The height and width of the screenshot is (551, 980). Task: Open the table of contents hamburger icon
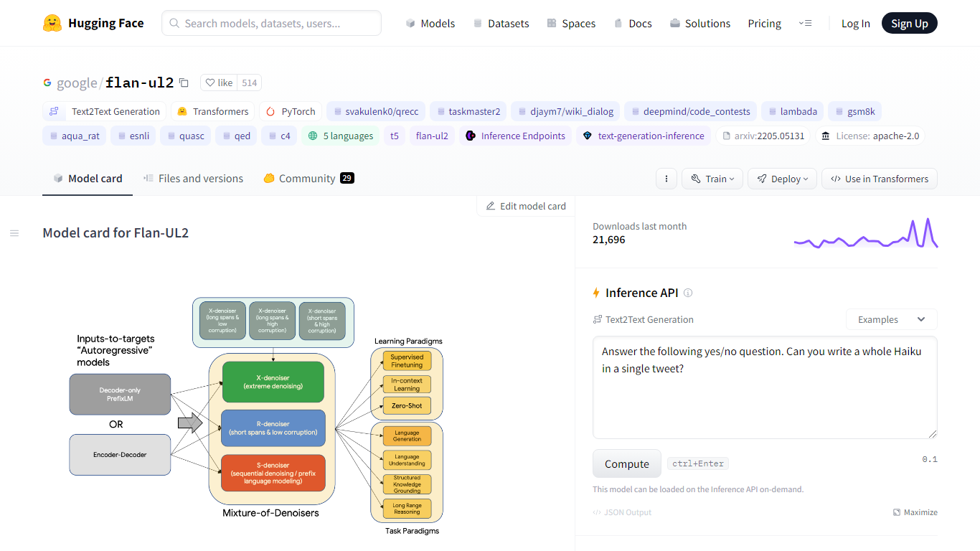coord(14,233)
